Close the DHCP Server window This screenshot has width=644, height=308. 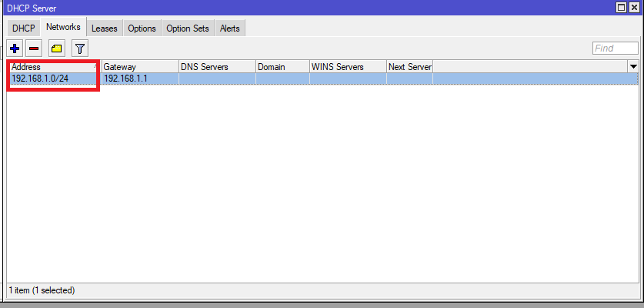[x=634, y=8]
